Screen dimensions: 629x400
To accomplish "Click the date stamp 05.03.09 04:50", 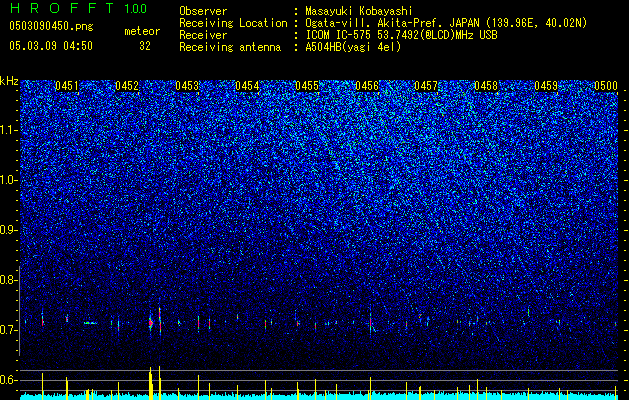I will pyautogui.click(x=51, y=46).
